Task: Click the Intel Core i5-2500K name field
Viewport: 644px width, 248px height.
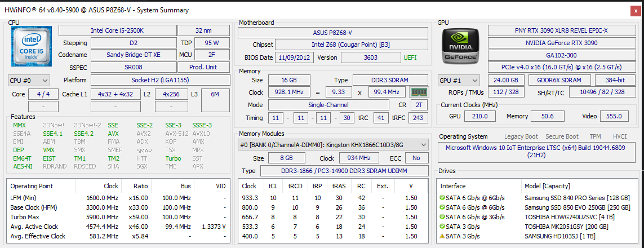Action: point(117,30)
